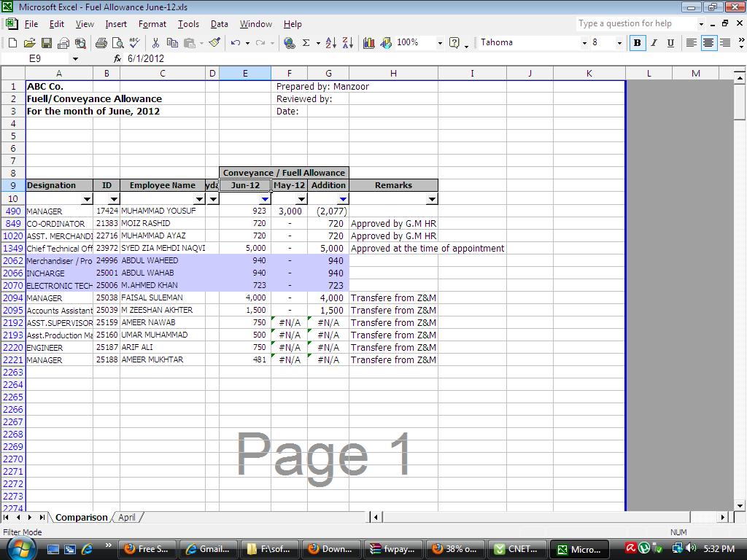This screenshot has width=747, height=560.
Task: Toggle Italic formatting button
Action: pyautogui.click(x=654, y=43)
